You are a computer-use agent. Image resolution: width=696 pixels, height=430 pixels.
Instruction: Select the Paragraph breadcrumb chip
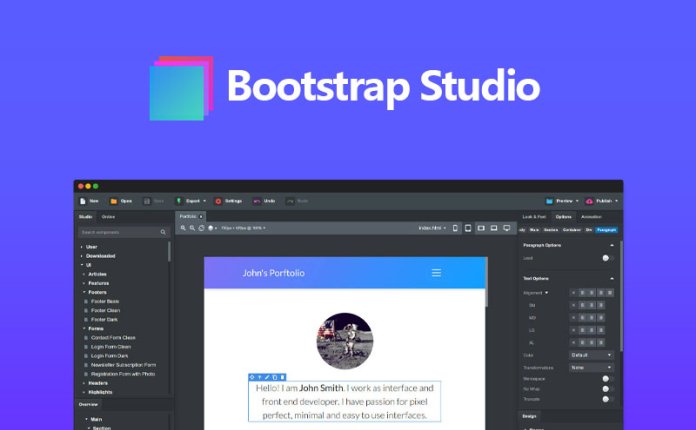point(606,230)
